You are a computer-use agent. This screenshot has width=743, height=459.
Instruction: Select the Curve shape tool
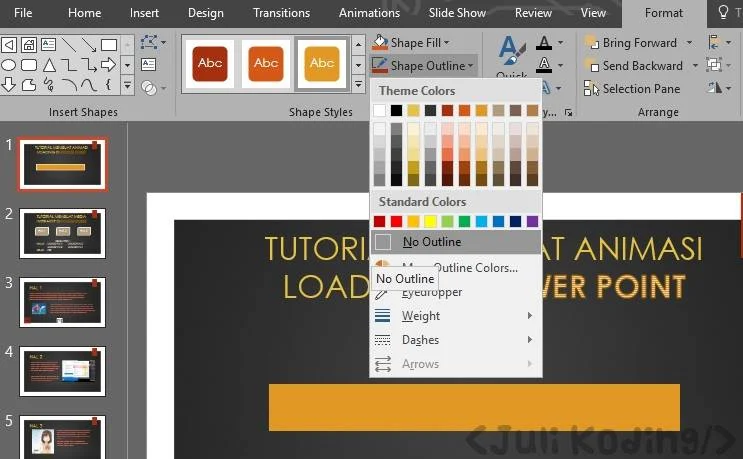tap(89, 85)
